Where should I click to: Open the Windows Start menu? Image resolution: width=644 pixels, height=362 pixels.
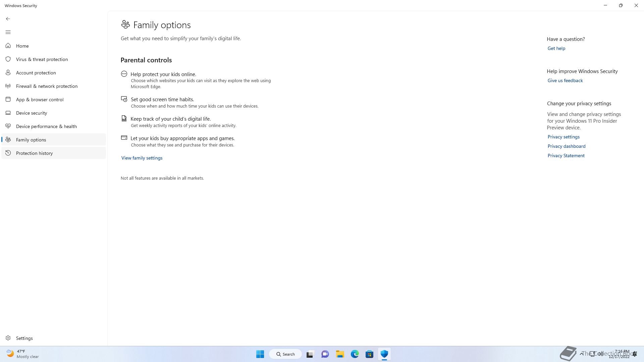coord(260,354)
